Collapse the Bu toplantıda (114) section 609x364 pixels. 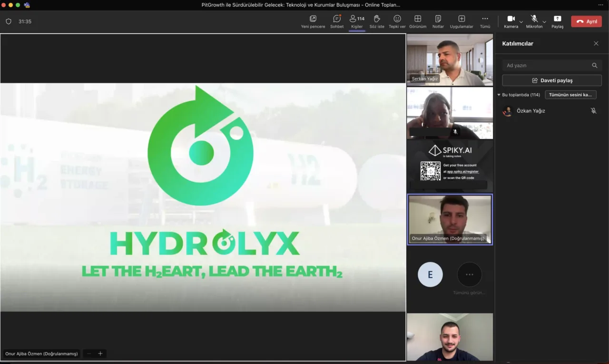499,95
